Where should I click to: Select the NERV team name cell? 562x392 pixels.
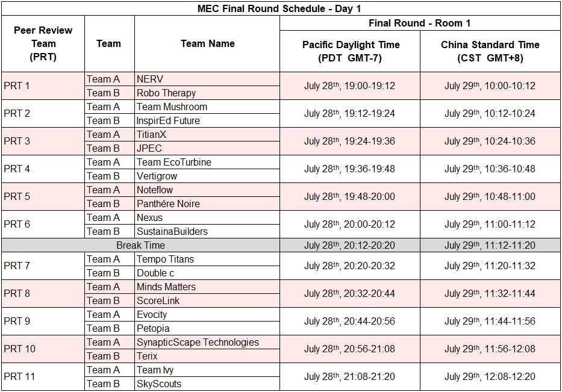[x=151, y=79]
